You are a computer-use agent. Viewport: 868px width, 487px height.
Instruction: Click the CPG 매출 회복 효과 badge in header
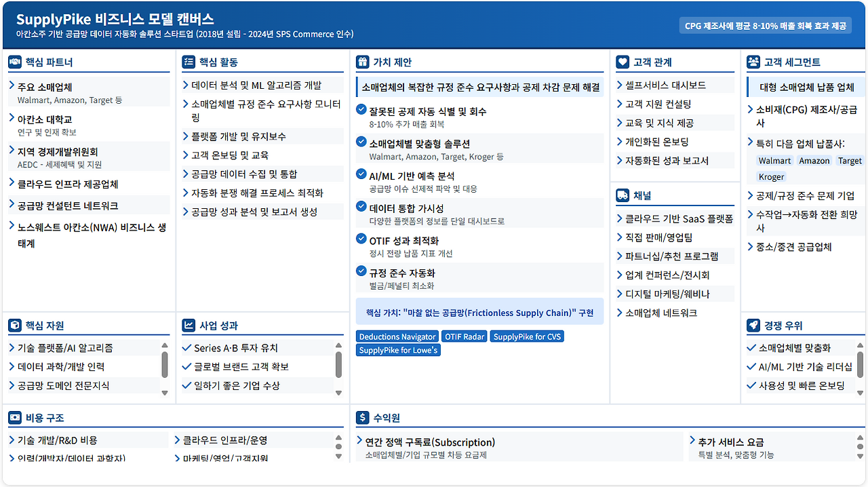tap(766, 26)
